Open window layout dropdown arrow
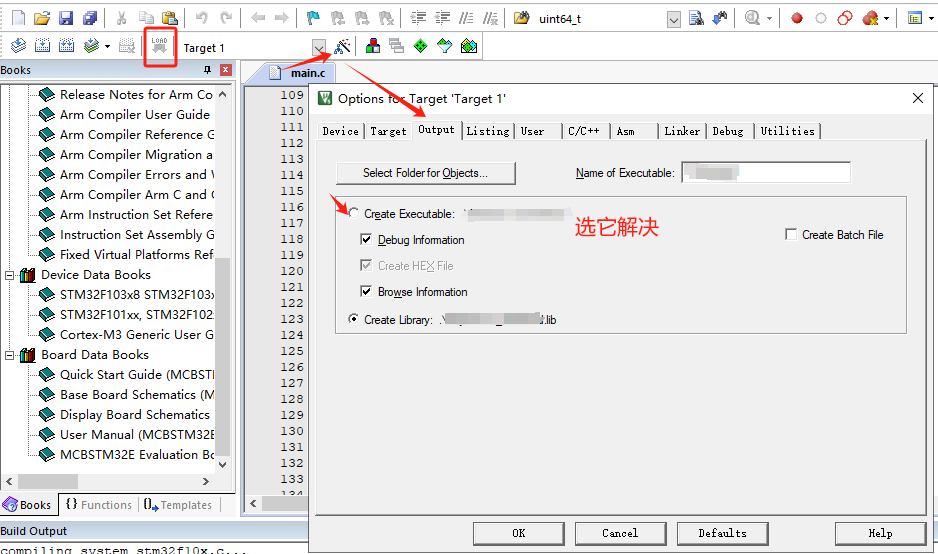Image resolution: width=938 pixels, height=554 pixels. point(931,19)
